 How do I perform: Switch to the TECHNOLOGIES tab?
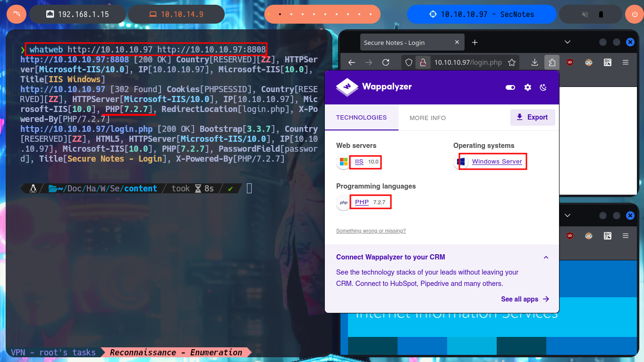click(362, 117)
